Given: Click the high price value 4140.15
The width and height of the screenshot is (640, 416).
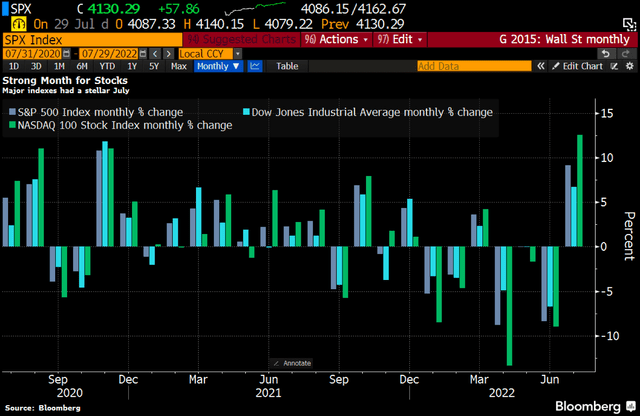Looking at the screenshot, I should pos(220,24).
